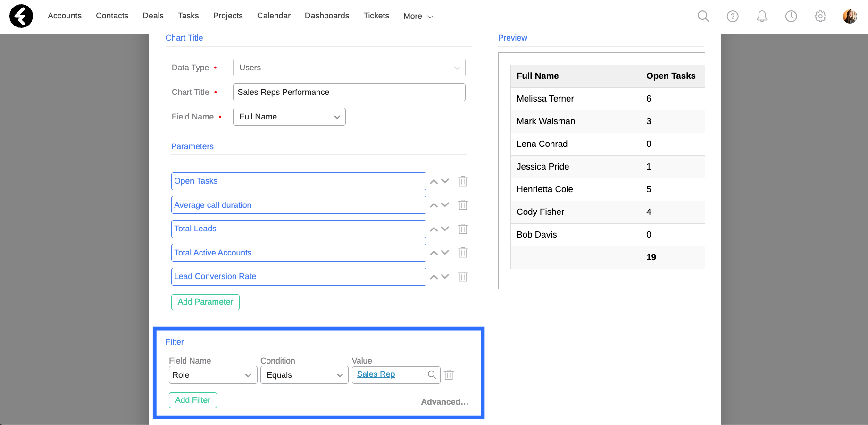The width and height of the screenshot is (868, 425).
Task: Click the Add Parameter button
Action: (205, 302)
